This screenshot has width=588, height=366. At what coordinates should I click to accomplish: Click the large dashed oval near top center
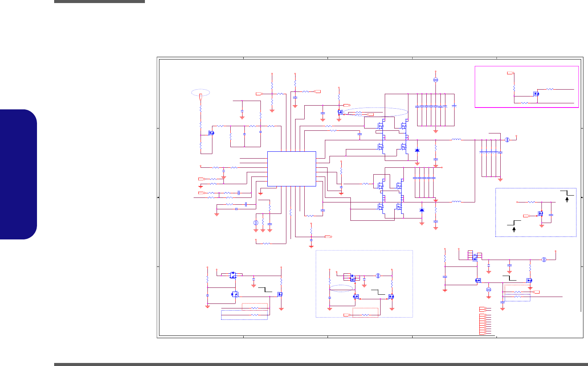point(376,112)
